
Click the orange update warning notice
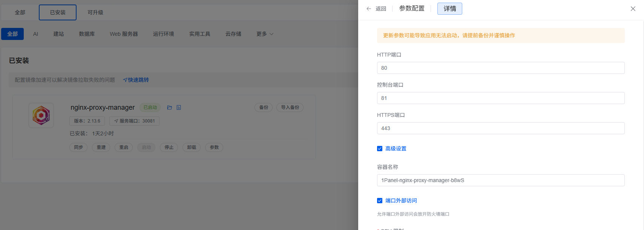[501, 35]
